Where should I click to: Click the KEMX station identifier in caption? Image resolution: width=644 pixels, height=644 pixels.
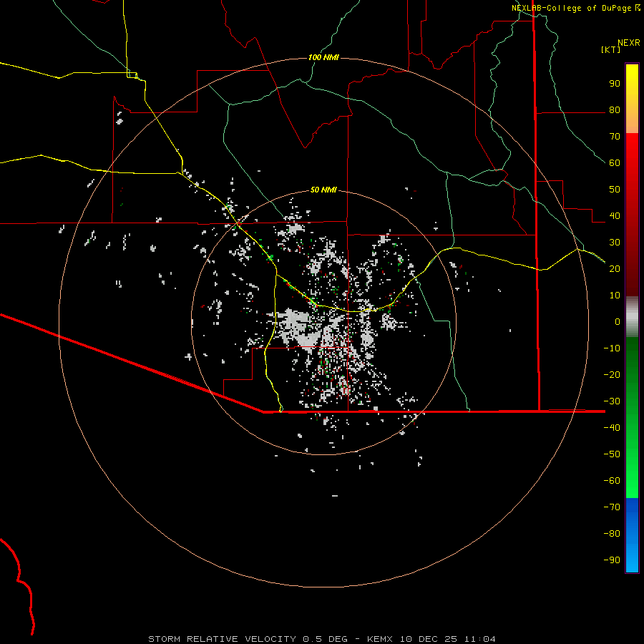379,639
